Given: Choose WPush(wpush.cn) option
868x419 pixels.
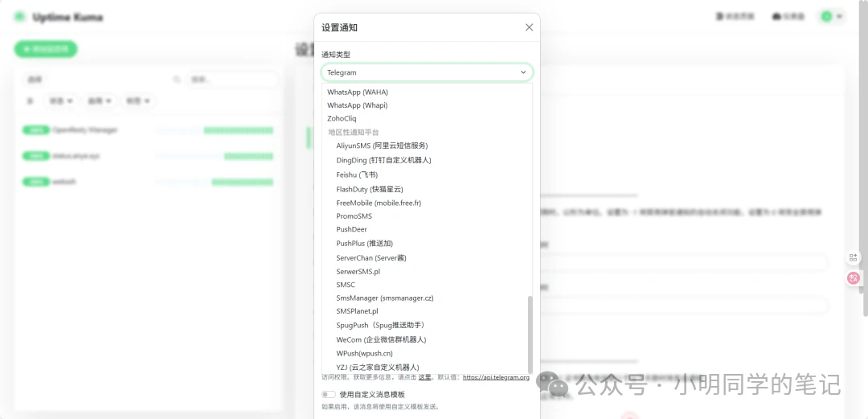Looking at the screenshot, I should (x=364, y=354).
